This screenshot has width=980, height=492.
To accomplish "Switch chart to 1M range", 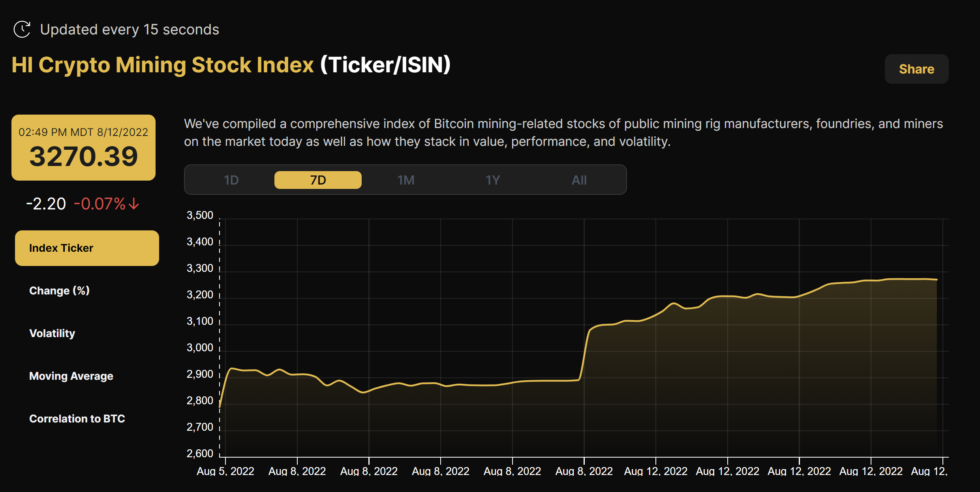I will pos(406,180).
